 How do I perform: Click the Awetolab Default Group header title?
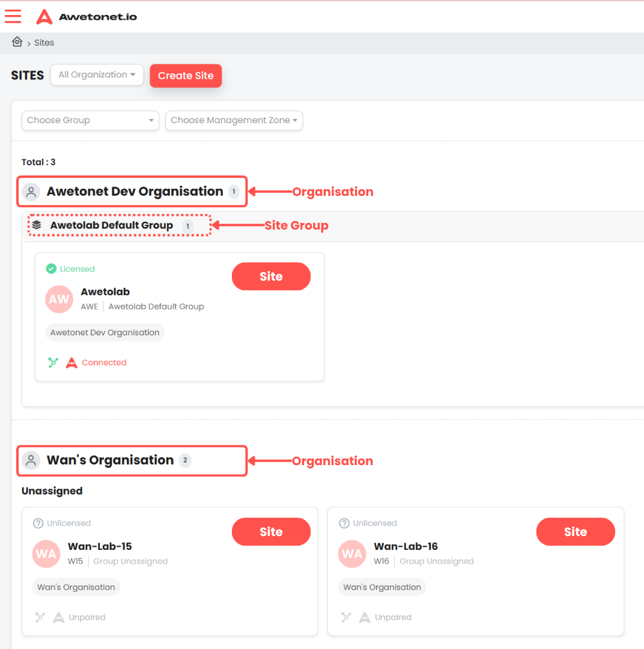[112, 225]
